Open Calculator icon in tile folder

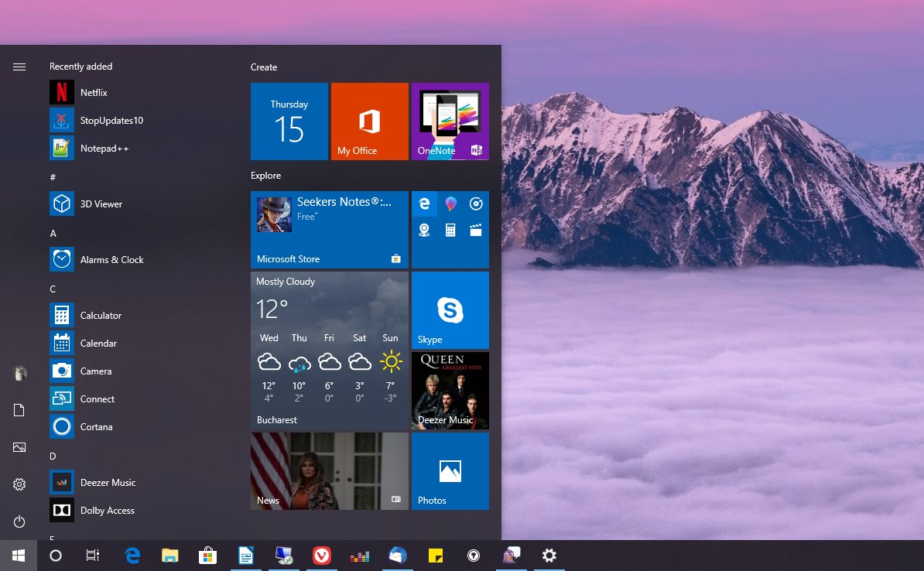pos(450,230)
